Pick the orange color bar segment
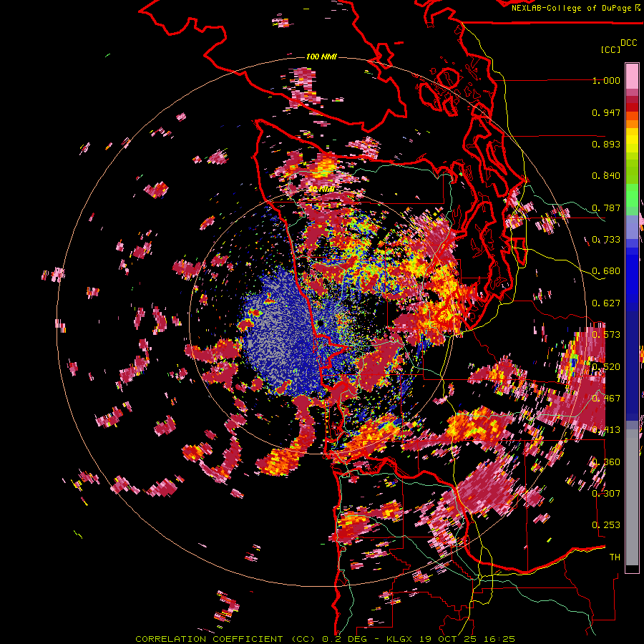This screenshot has height=644, width=644. point(632,124)
